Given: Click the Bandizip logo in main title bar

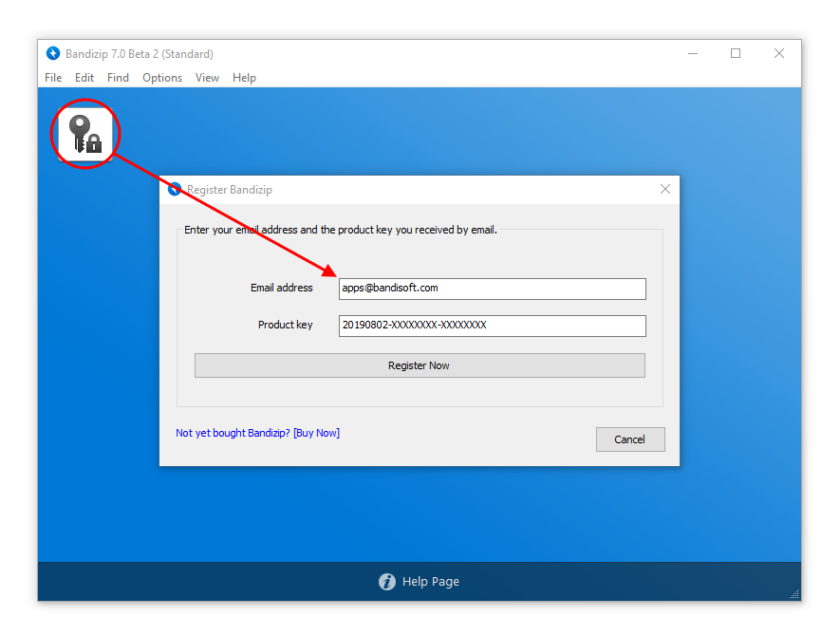Looking at the screenshot, I should pos(53,54).
